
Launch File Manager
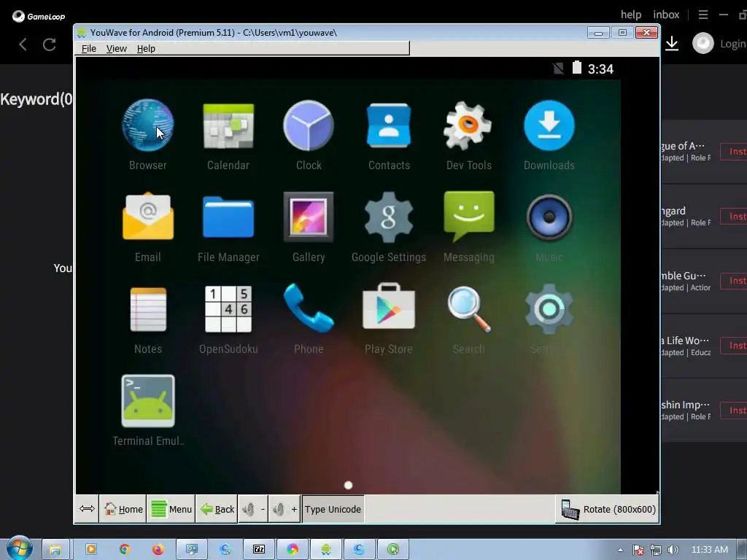click(228, 217)
